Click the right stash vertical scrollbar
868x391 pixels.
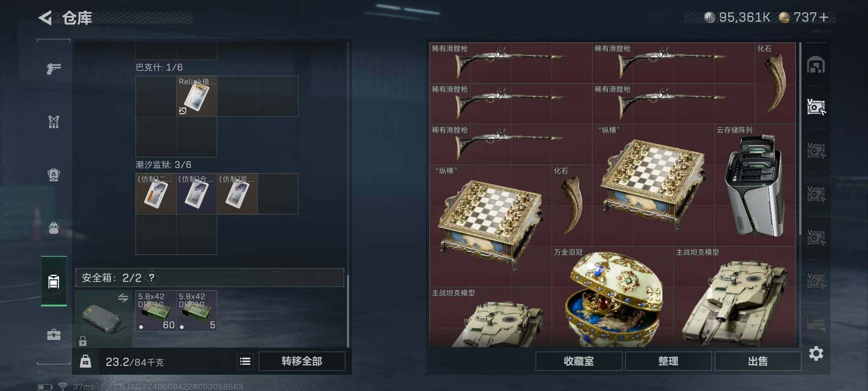point(800,195)
